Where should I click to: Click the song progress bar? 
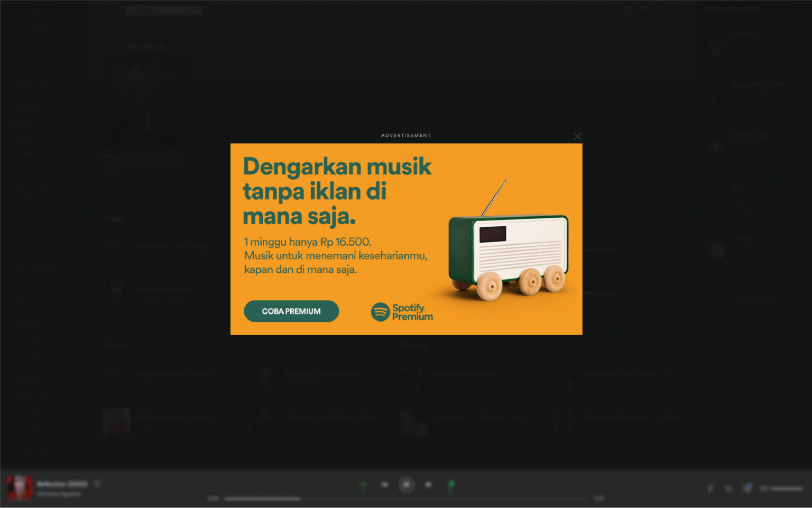tap(406, 498)
